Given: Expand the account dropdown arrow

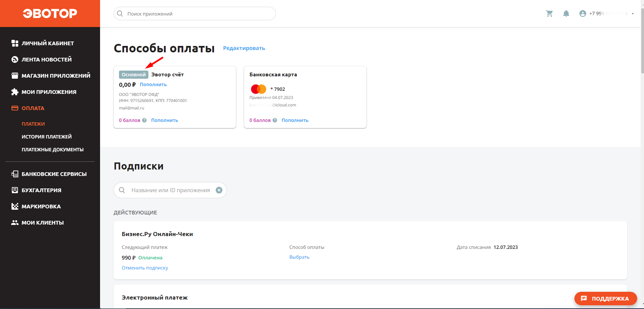Looking at the screenshot, I should [633, 14].
